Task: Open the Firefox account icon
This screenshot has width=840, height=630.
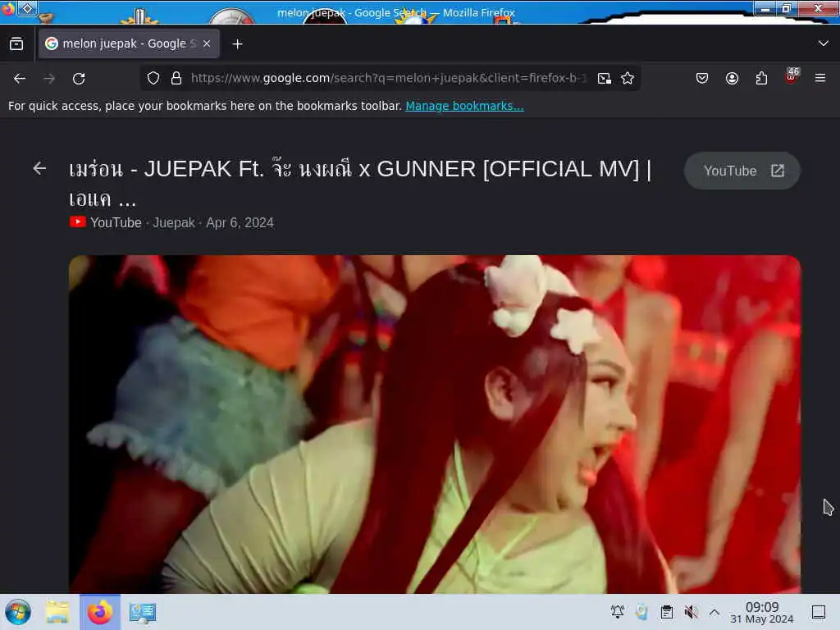Action: 732,78
